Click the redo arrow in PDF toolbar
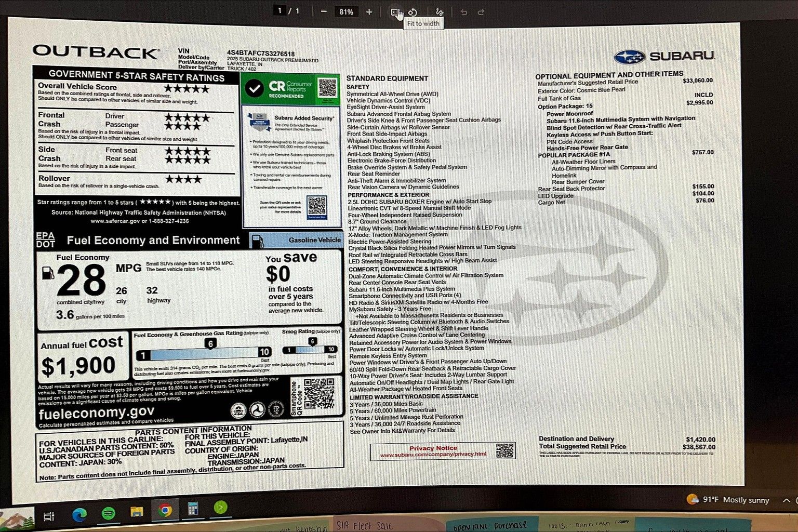The image size is (798, 532). pyautogui.click(x=481, y=12)
